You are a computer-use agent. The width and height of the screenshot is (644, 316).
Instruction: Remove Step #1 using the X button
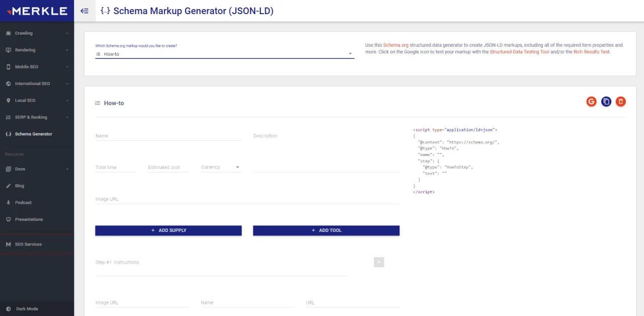pos(378,262)
